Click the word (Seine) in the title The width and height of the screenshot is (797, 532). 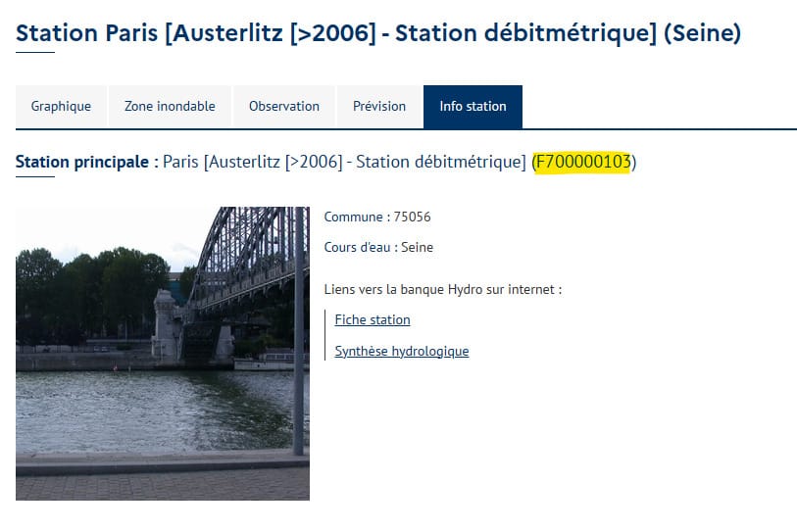pos(702,34)
